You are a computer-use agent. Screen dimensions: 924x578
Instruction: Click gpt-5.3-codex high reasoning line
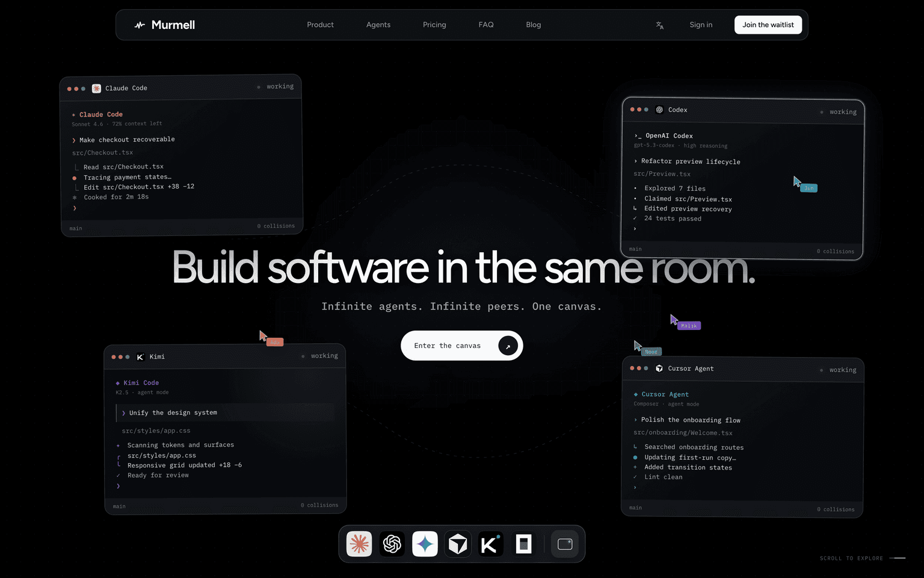[680, 146]
